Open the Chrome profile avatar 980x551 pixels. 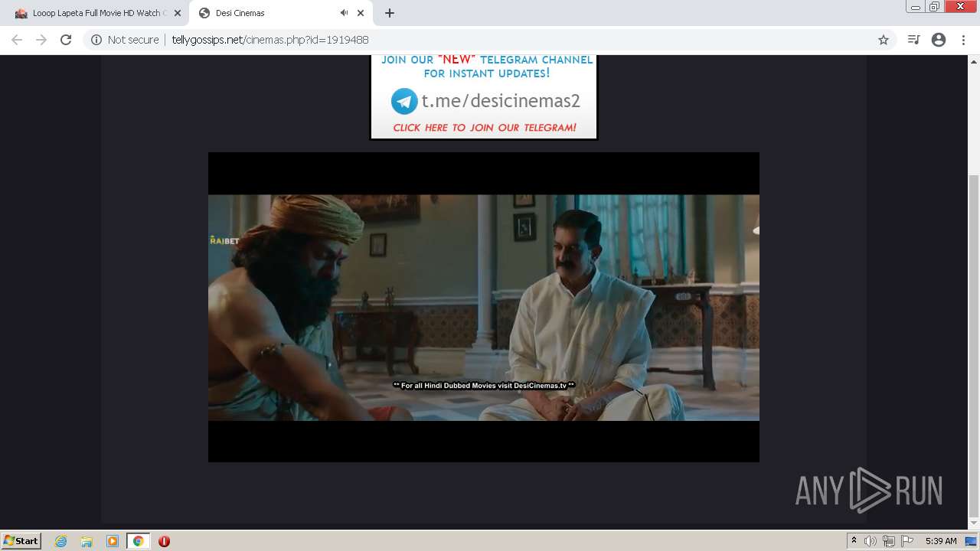point(939,40)
